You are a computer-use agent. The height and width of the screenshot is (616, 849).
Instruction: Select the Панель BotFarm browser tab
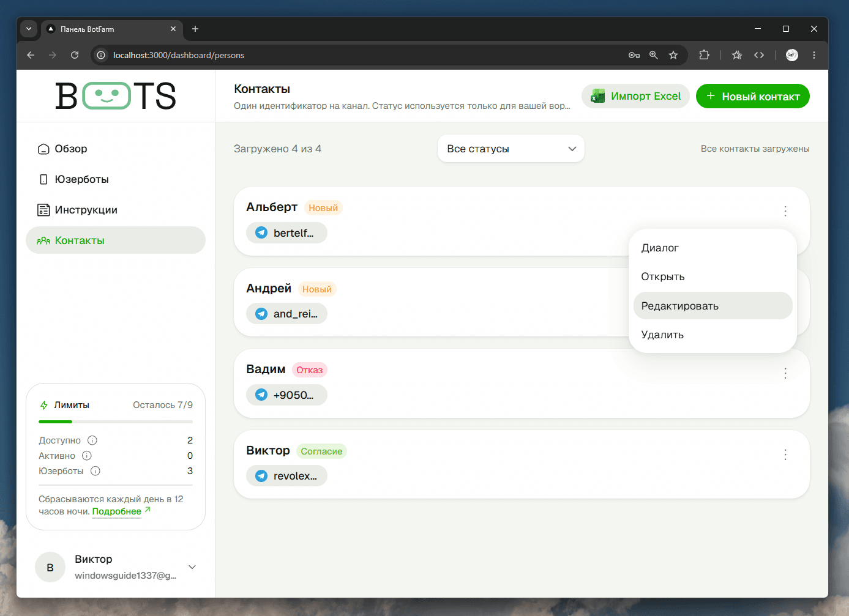111,29
